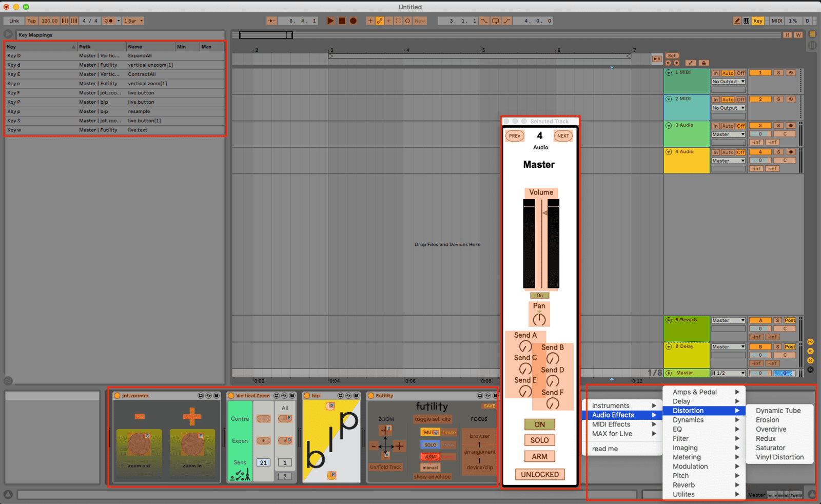
Task: Choose Vinyl Distortion from the submenu
Action: click(x=779, y=457)
